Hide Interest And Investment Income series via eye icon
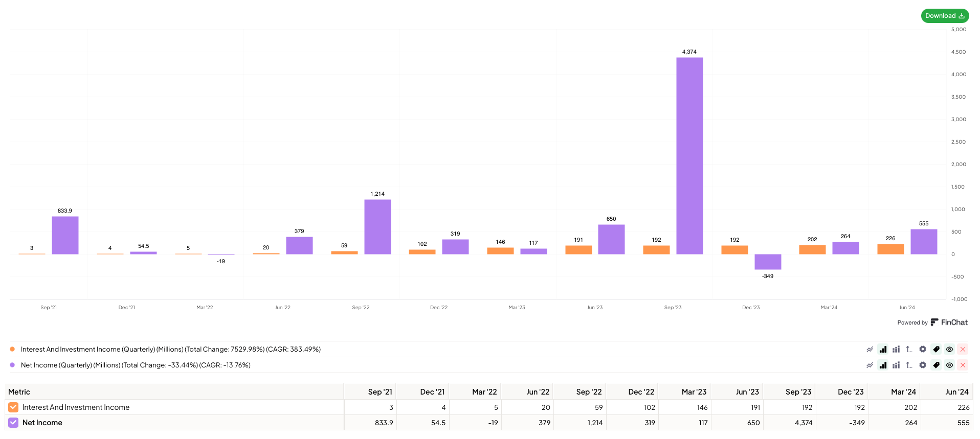The width and height of the screenshot is (980, 439). pyautogui.click(x=949, y=350)
